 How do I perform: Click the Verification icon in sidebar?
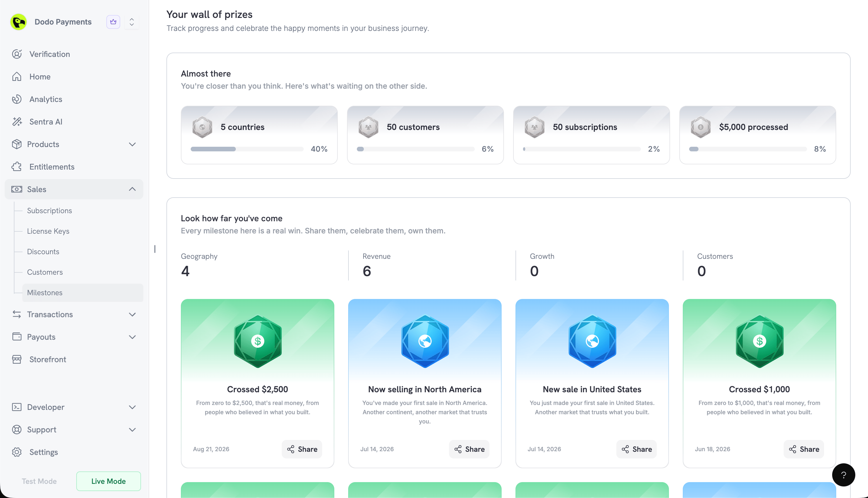[x=17, y=54]
